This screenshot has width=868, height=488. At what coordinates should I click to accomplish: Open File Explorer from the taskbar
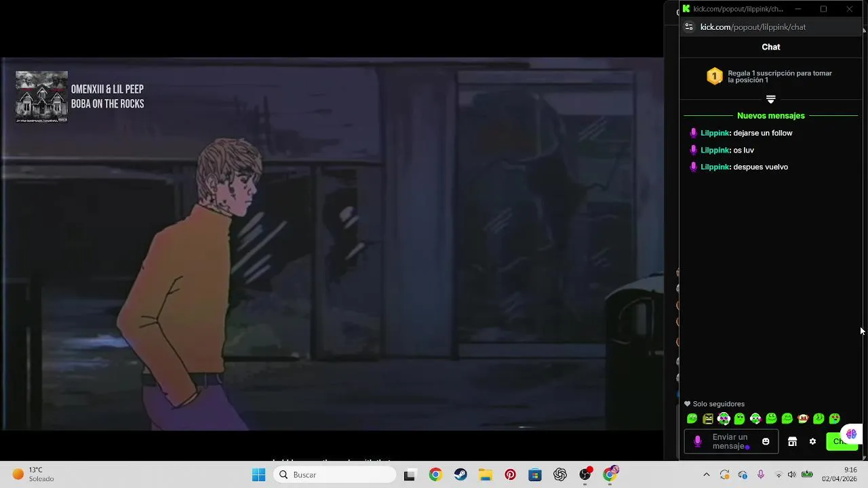click(485, 475)
